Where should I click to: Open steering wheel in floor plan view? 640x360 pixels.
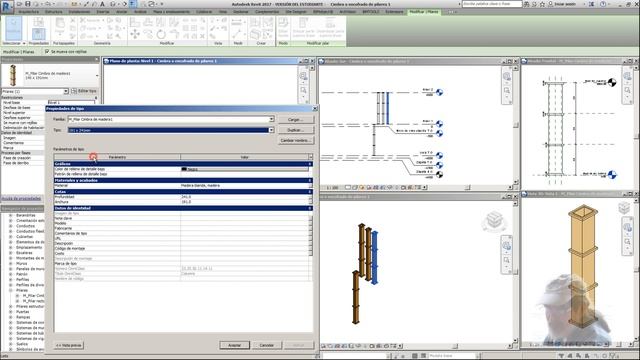click(304, 76)
